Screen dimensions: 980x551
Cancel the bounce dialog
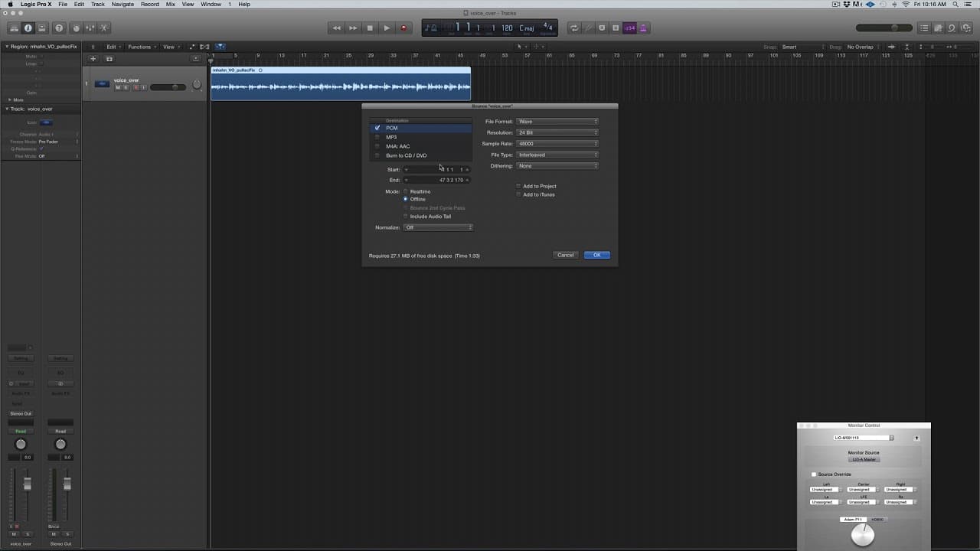click(x=566, y=255)
